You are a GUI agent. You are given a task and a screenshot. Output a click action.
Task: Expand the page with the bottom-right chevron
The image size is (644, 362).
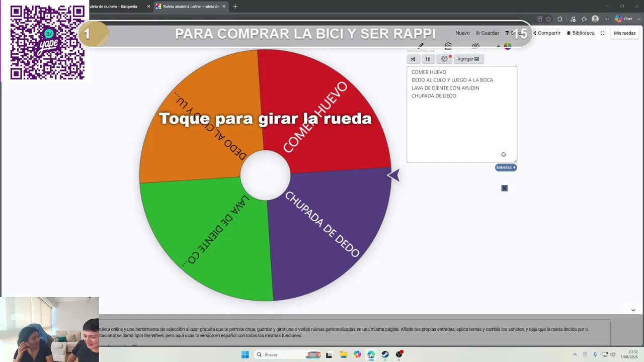point(633,310)
